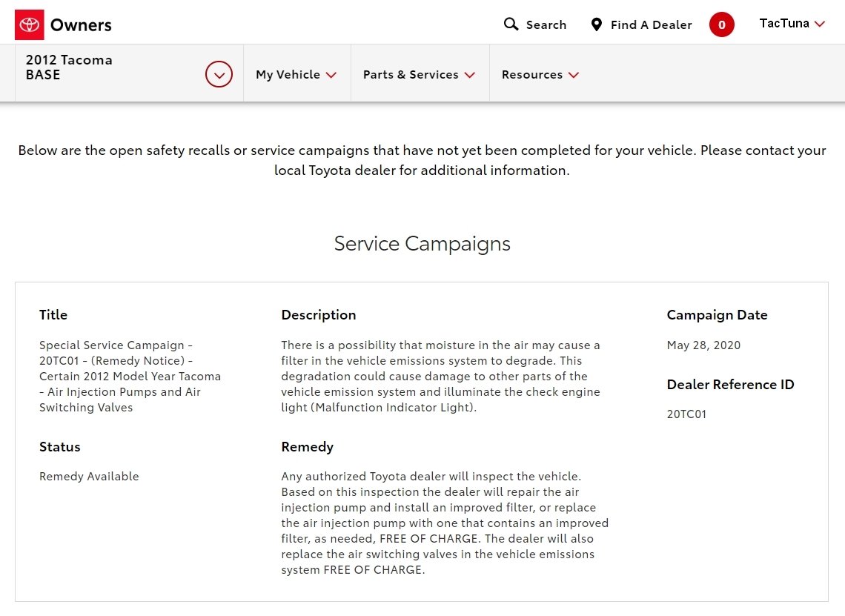The image size is (845, 616).
Task: Click the Search link text
Action: click(546, 24)
